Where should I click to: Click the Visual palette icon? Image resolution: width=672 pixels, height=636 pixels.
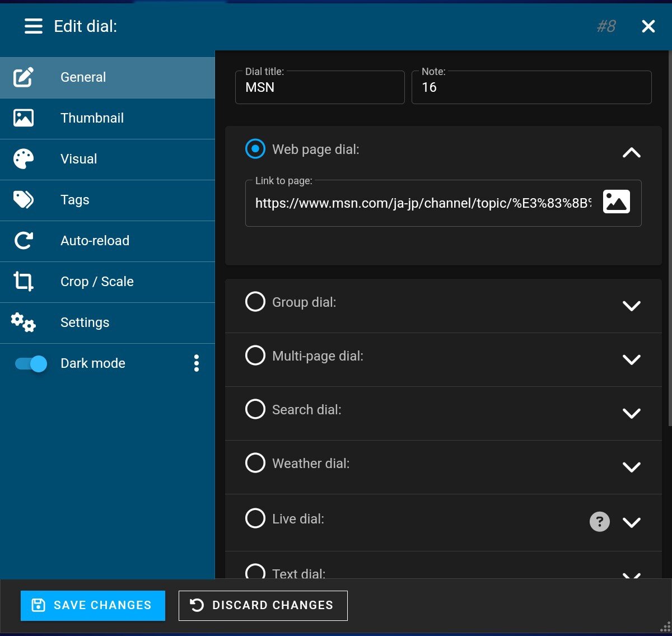click(24, 159)
